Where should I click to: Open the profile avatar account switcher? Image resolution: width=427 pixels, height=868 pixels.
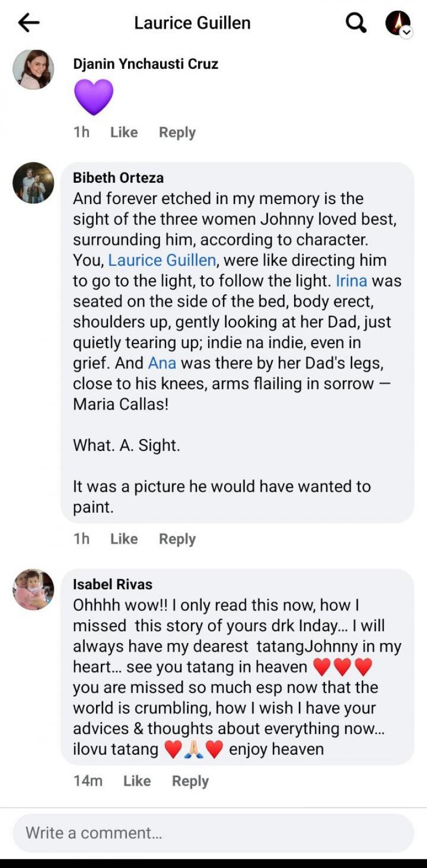tap(398, 24)
